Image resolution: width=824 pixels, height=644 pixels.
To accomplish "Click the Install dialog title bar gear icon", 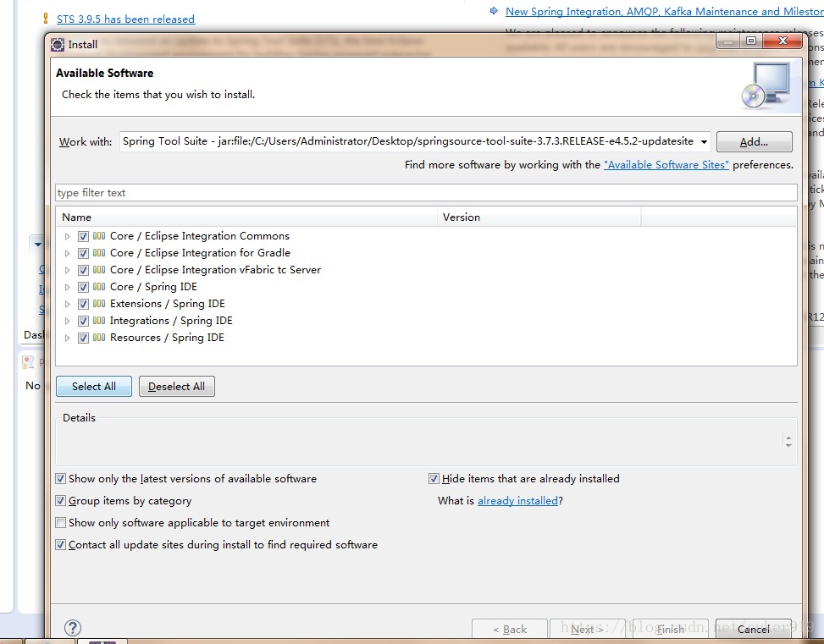I will pyautogui.click(x=58, y=45).
